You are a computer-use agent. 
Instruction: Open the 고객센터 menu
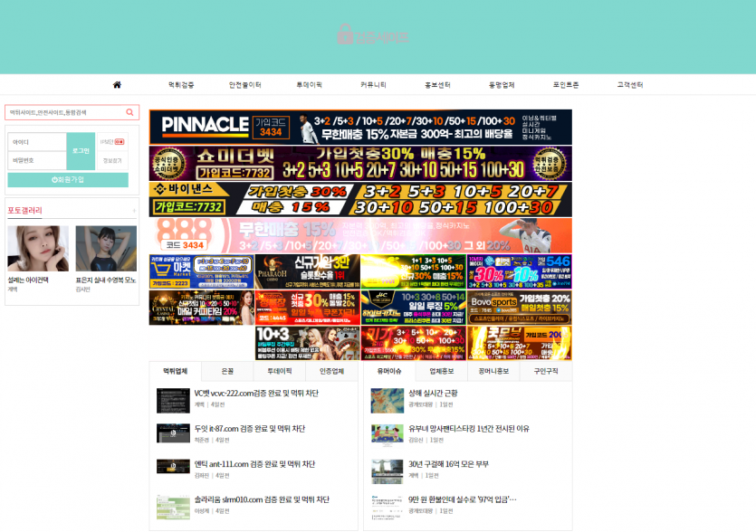[x=630, y=85]
